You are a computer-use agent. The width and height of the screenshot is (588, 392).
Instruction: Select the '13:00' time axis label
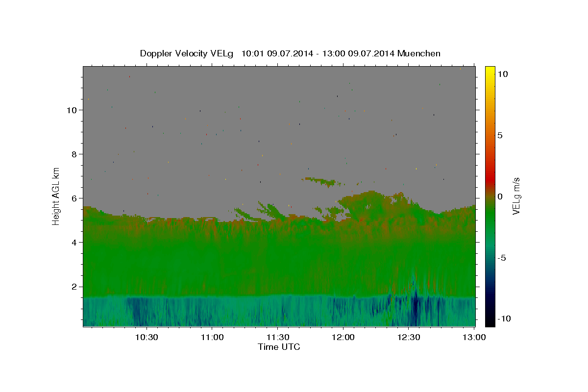tap(474, 337)
